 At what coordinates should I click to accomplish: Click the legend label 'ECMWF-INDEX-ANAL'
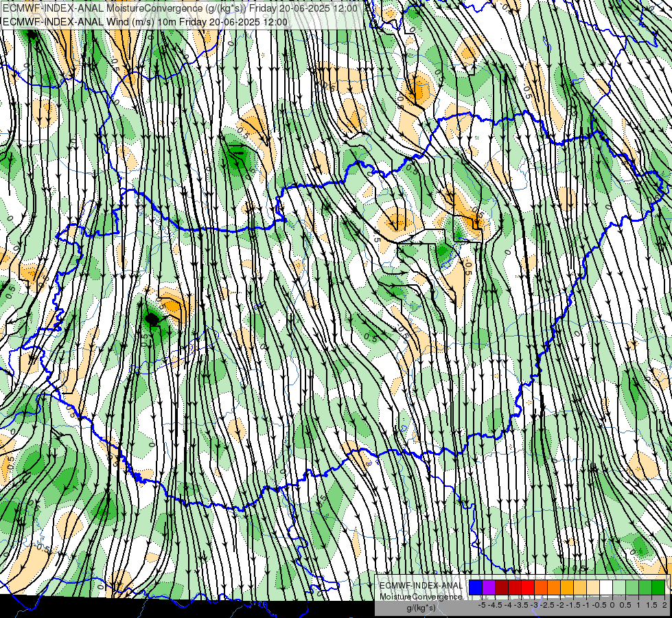(x=421, y=586)
